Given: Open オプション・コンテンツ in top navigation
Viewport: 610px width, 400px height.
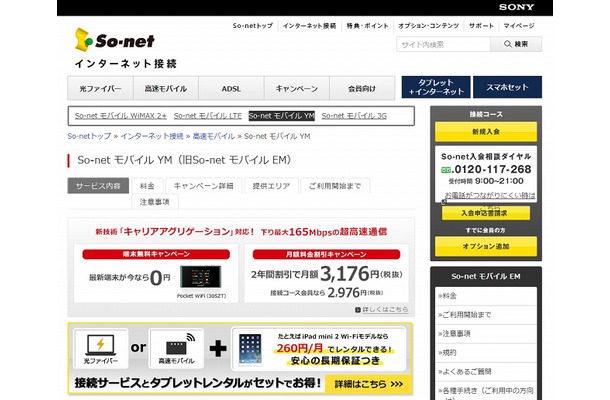Looking at the screenshot, I should click(429, 26).
